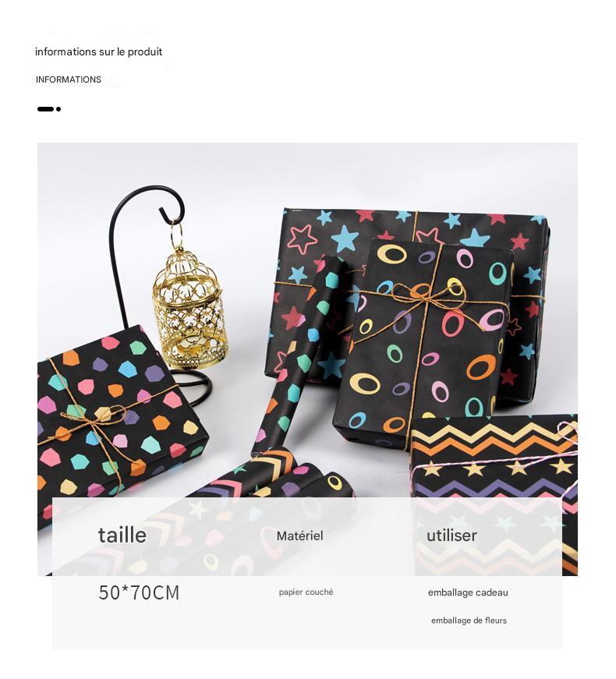Click the 'utiliser' label
Viewport: 616px width, 679px height.
point(451,536)
